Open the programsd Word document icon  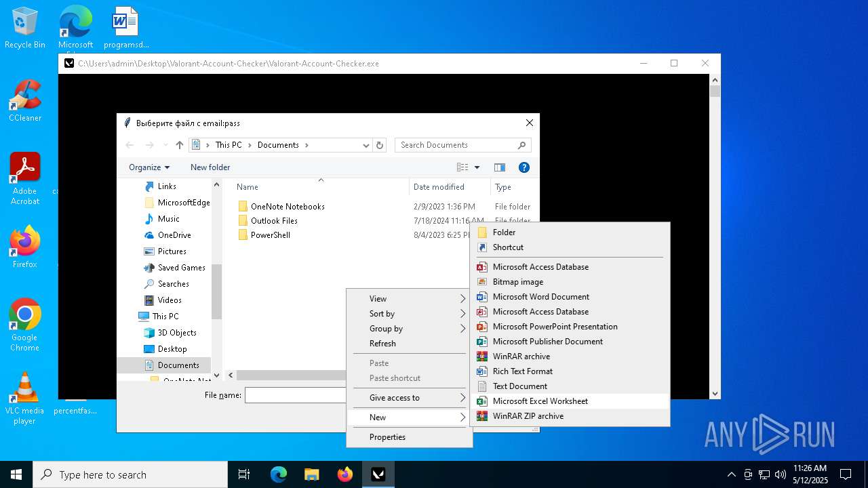pyautogui.click(x=125, y=28)
